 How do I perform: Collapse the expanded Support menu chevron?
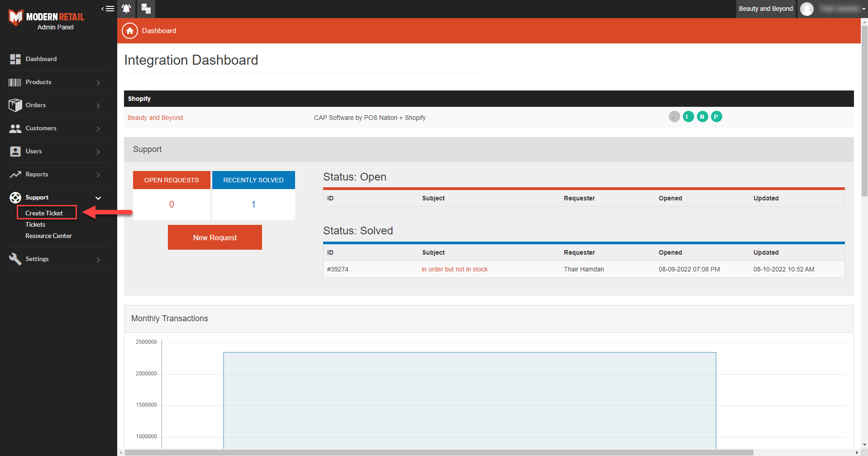98,198
